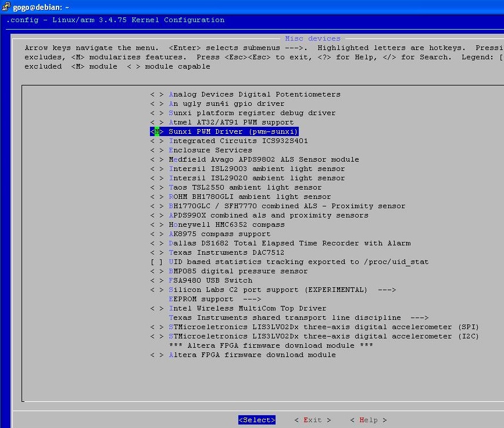This screenshot has width=504, height=428.
Task: Select AK8975 compass support entry
Action: (x=220, y=234)
